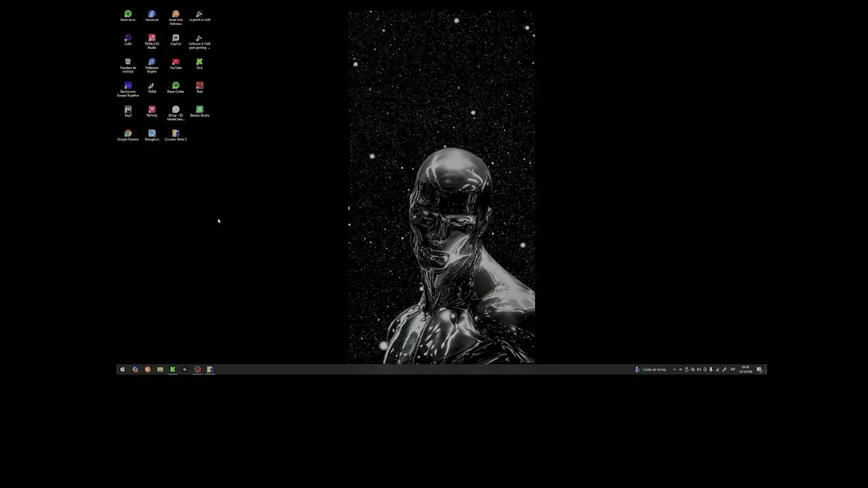
Task: Open the Papelera de reciclaje icon
Action: [128, 65]
